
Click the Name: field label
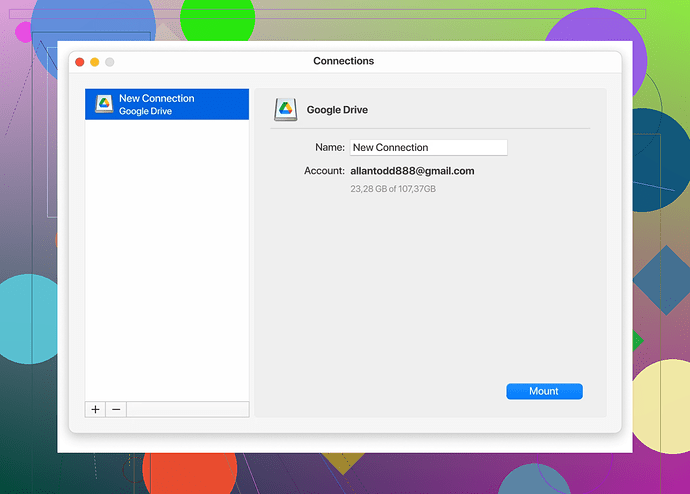click(x=329, y=148)
